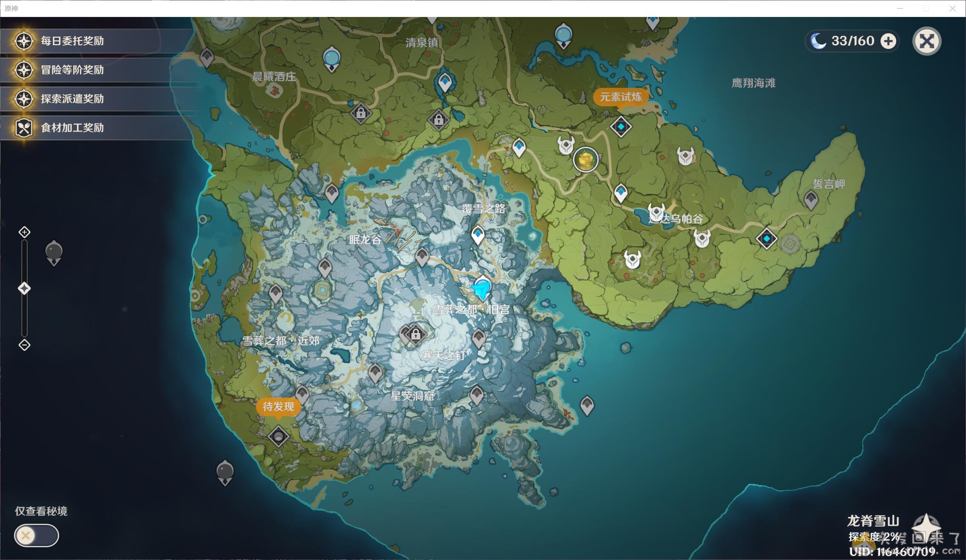
Task: Select the hilichurl camp marker right of 元素试炼 domain
Action: pos(686,156)
